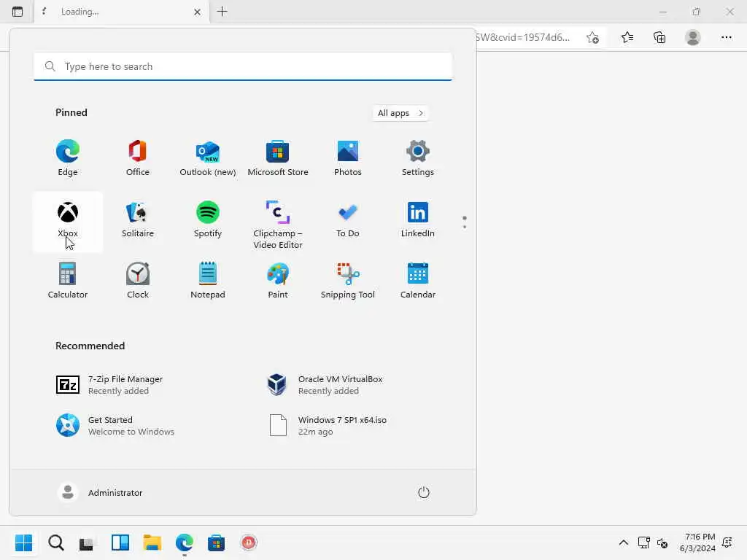Close the Loading... tab

click(197, 12)
